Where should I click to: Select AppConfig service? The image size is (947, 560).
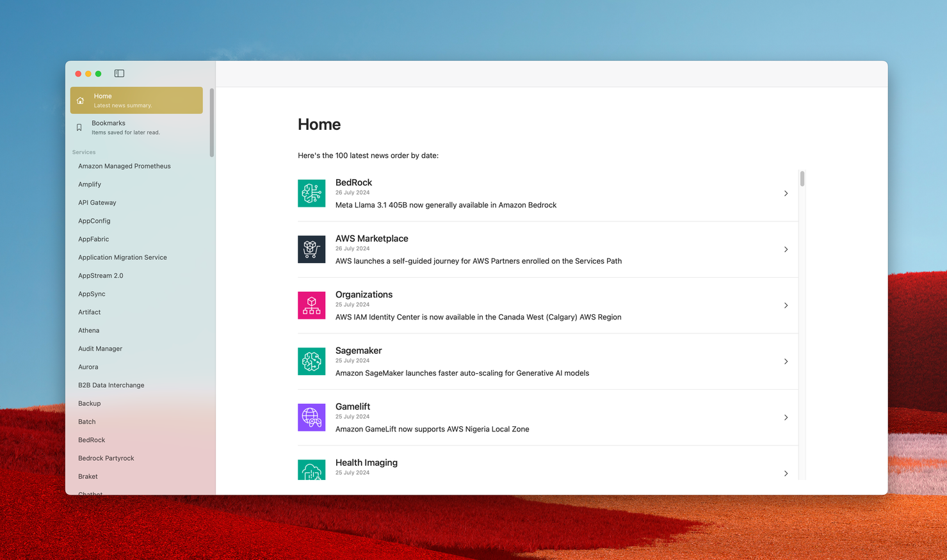pyautogui.click(x=94, y=221)
